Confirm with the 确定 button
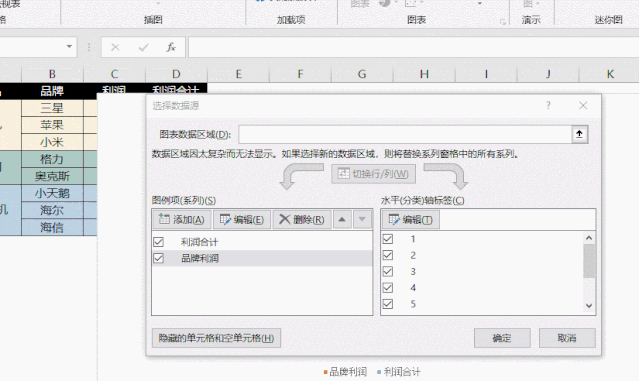Image resolution: width=639 pixels, height=381 pixels. tap(502, 338)
